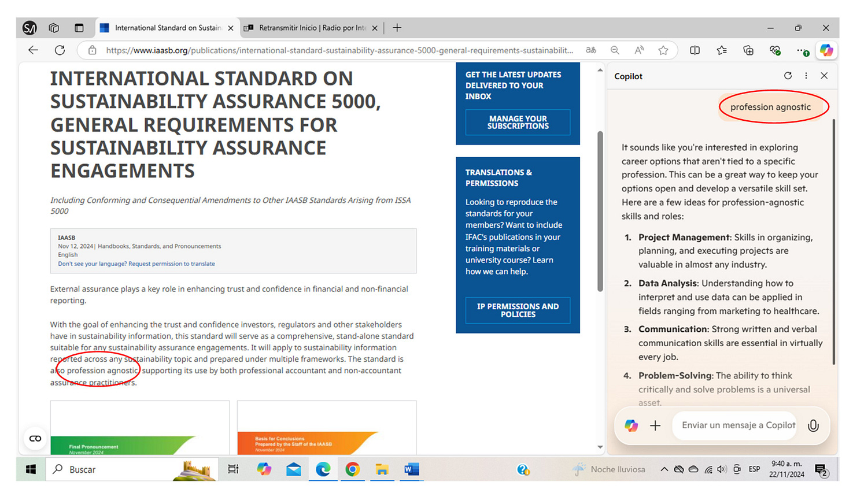Viewport: 842px width, 504px height.
Task: Click the Buscar taskbar search box
Action: [132, 469]
